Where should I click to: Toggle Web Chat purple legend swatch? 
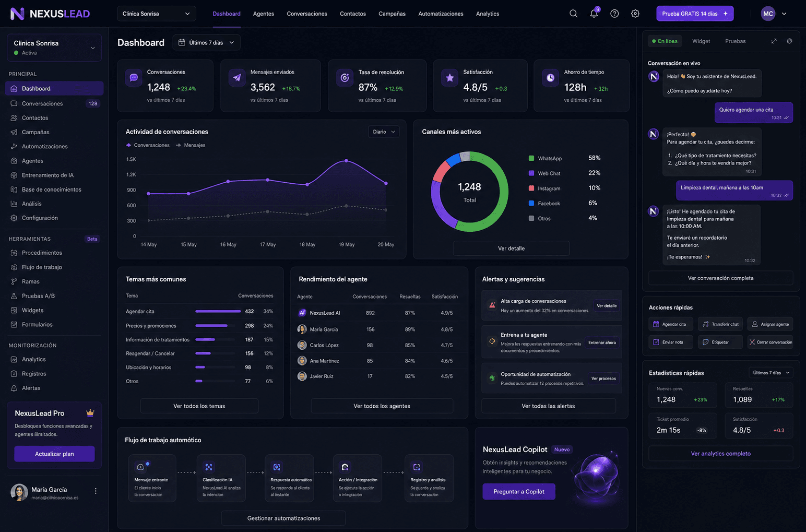point(531,173)
